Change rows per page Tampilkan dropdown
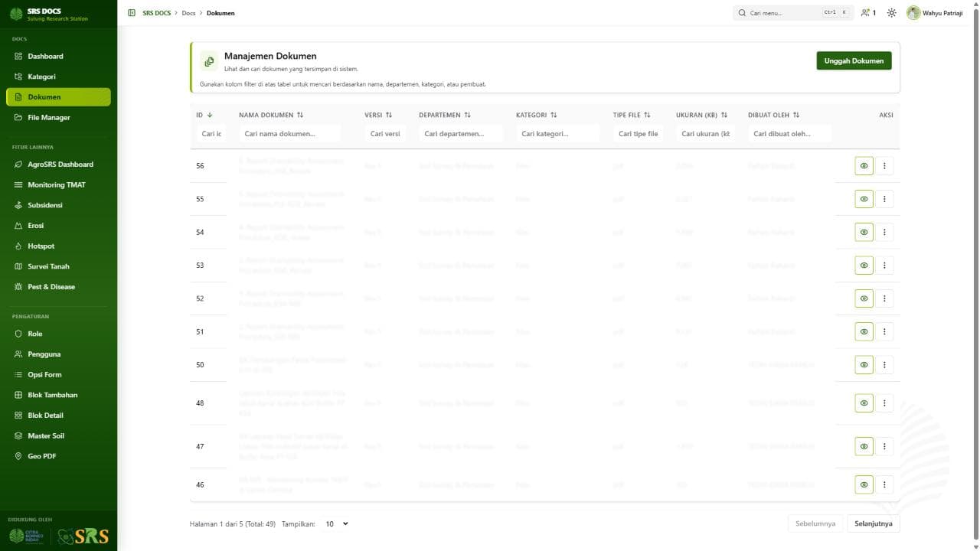The height and width of the screenshot is (551, 980). [x=336, y=523]
